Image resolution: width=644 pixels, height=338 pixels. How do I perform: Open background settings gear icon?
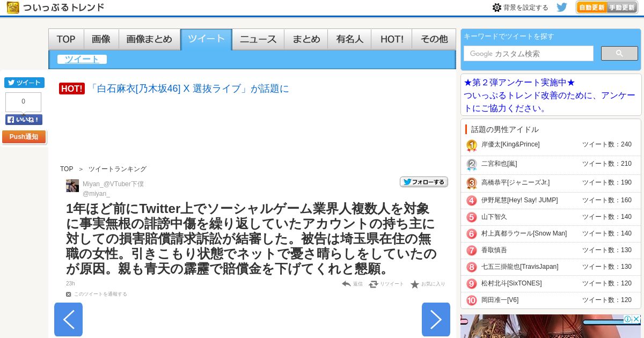coord(497,8)
